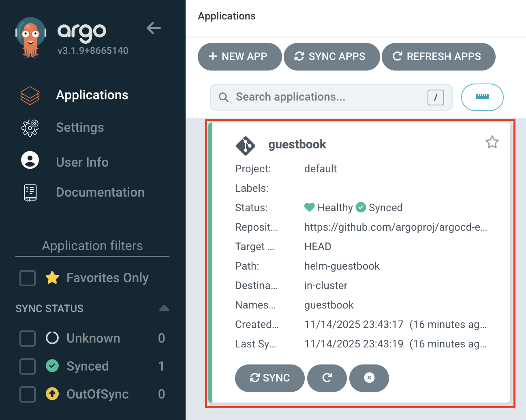Focus the Search applications field

(331, 97)
